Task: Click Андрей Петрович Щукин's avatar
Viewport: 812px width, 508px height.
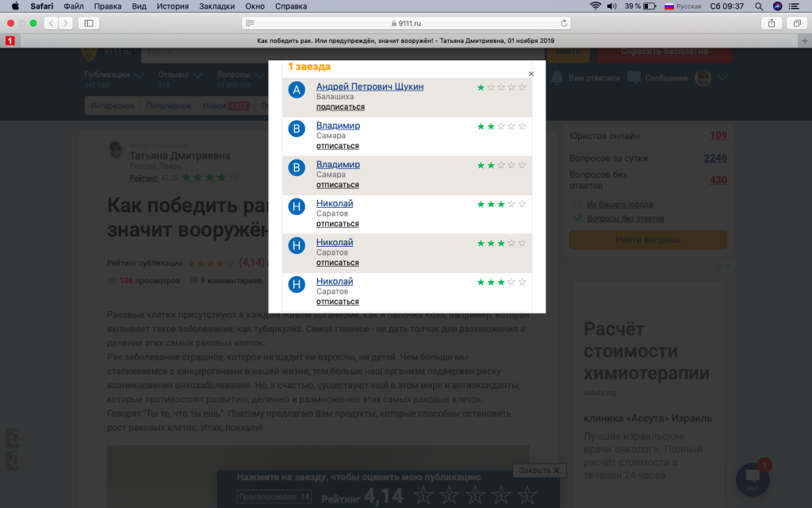Action: (x=297, y=90)
